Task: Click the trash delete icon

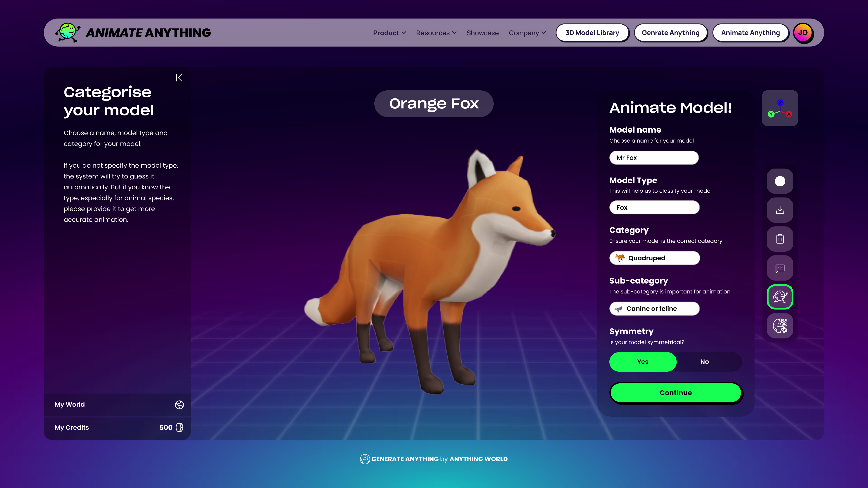Action: 780,239
